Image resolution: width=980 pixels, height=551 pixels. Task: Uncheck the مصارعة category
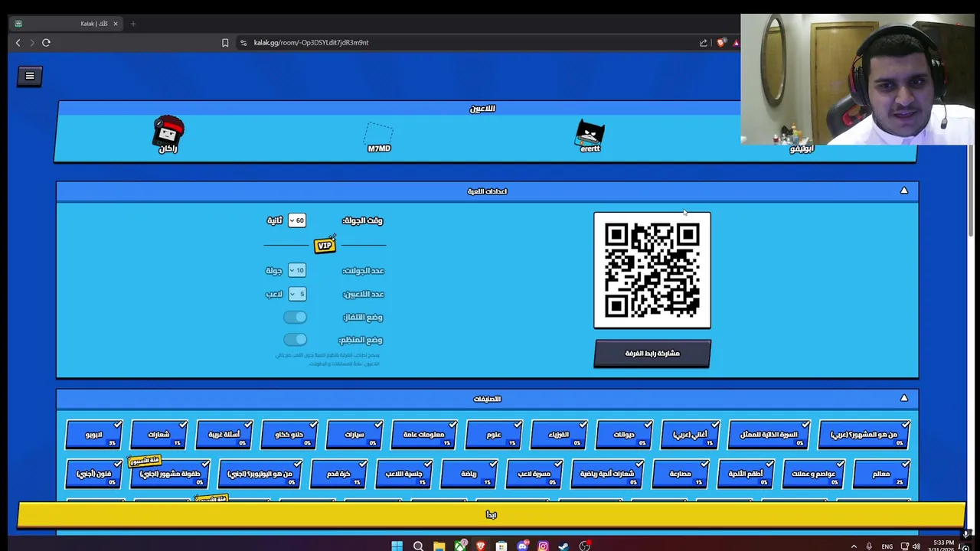point(680,474)
